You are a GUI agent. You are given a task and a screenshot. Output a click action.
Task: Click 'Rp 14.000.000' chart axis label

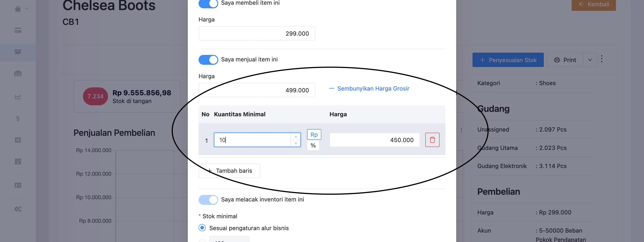point(93,150)
